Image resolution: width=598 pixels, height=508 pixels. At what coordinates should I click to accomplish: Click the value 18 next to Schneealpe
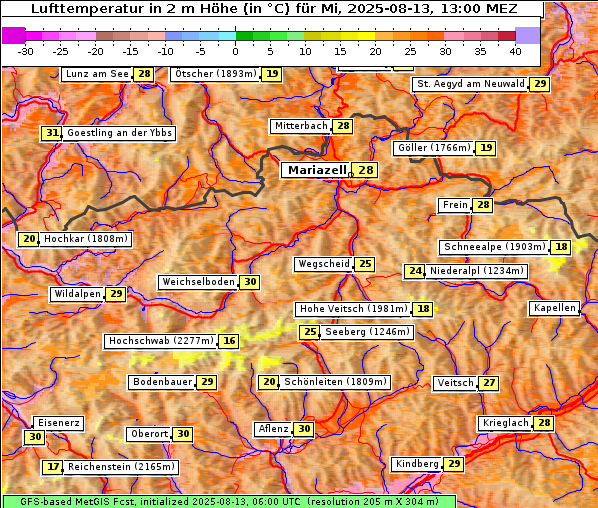click(561, 247)
